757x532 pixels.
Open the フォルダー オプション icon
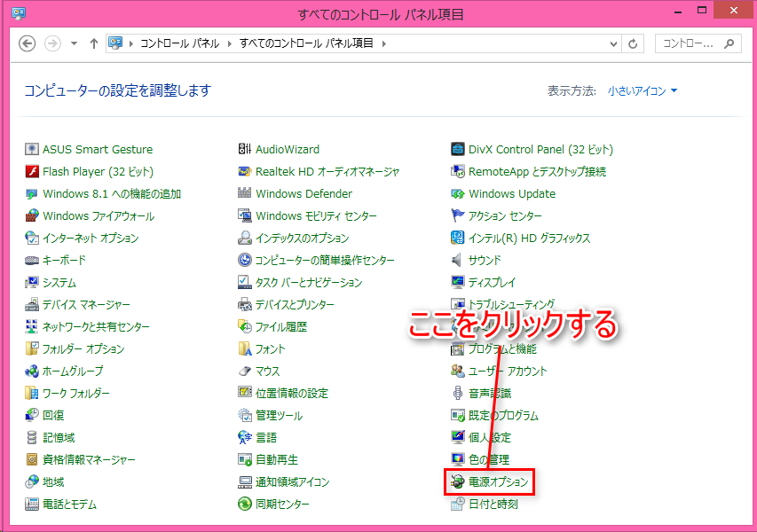(x=32, y=349)
